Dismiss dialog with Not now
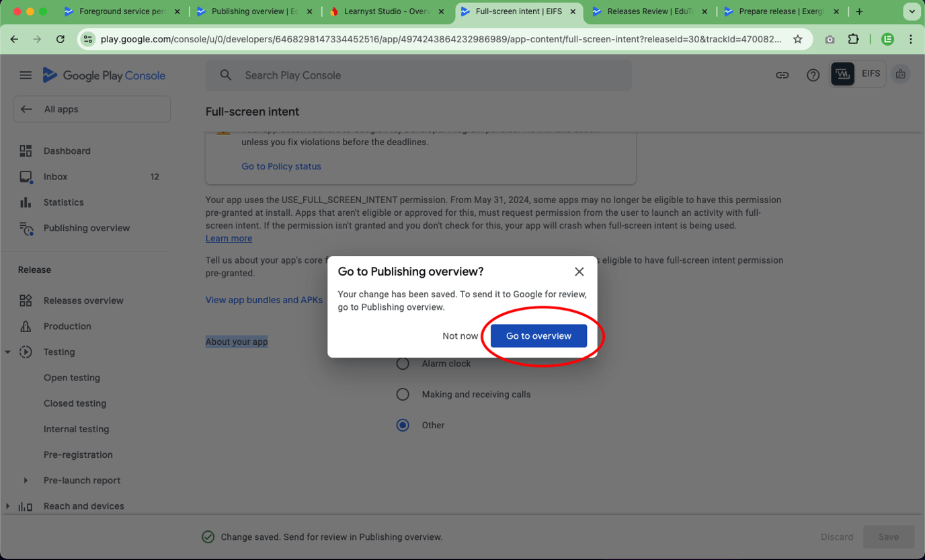The height and width of the screenshot is (560, 925). pos(460,336)
